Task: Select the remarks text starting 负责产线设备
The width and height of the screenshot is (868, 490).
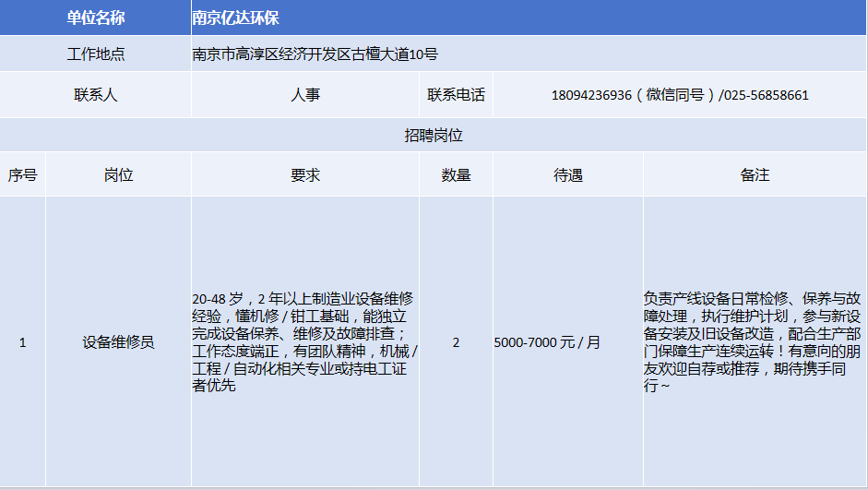Action: [755, 341]
